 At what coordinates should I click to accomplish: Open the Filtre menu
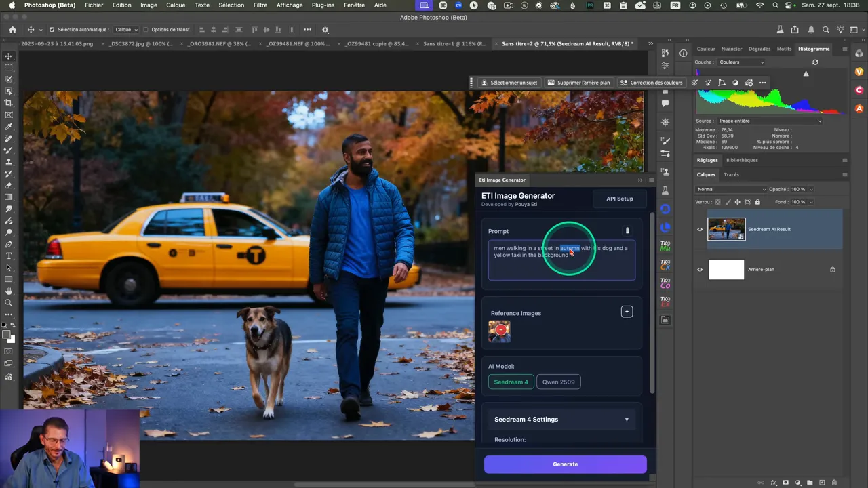point(260,5)
